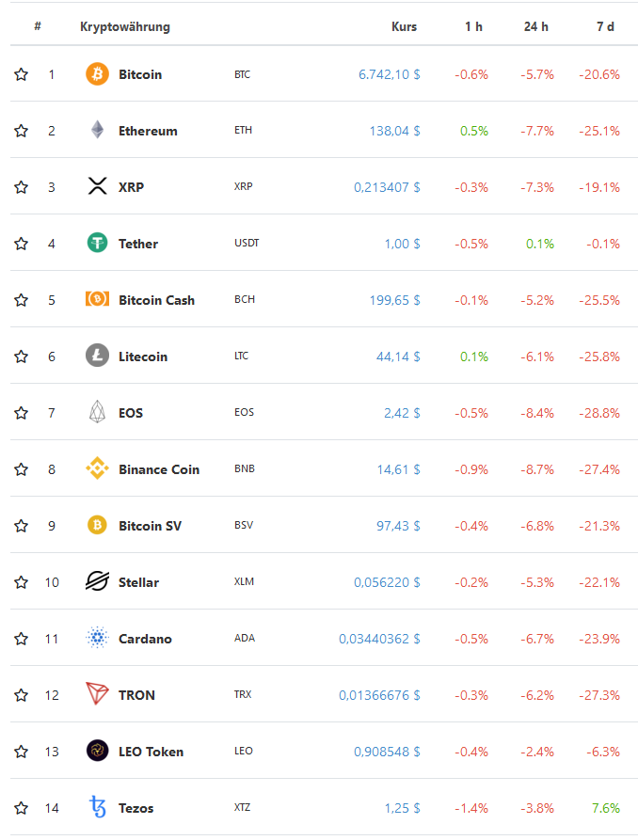Click the Tezos logo icon
638x840 pixels.
click(x=97, y=808)
